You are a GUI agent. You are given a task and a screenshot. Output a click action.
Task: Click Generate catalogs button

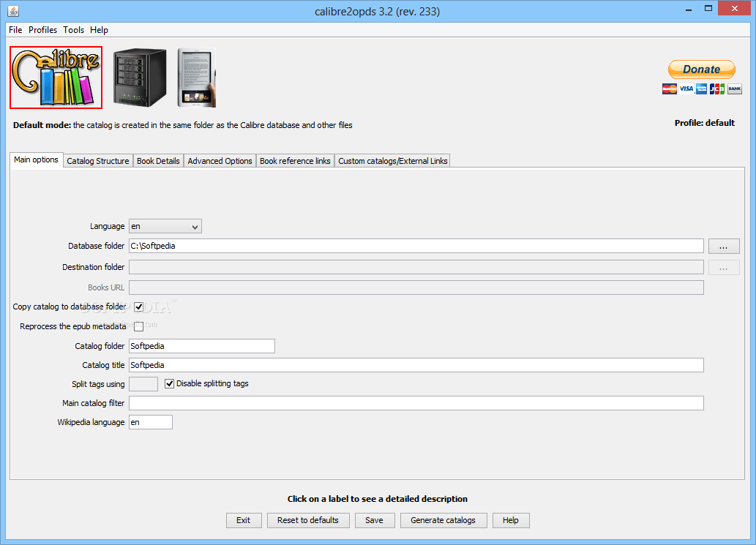(x=443, y=520)
